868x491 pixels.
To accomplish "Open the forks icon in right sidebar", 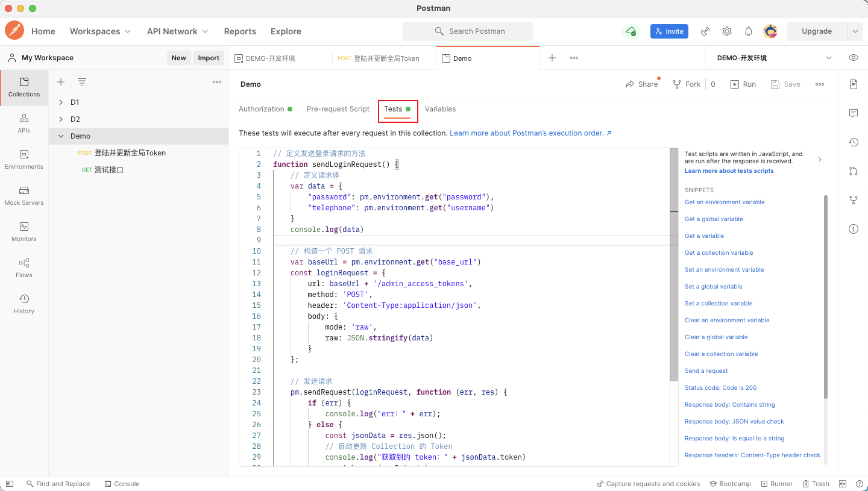I will (853, 200).
